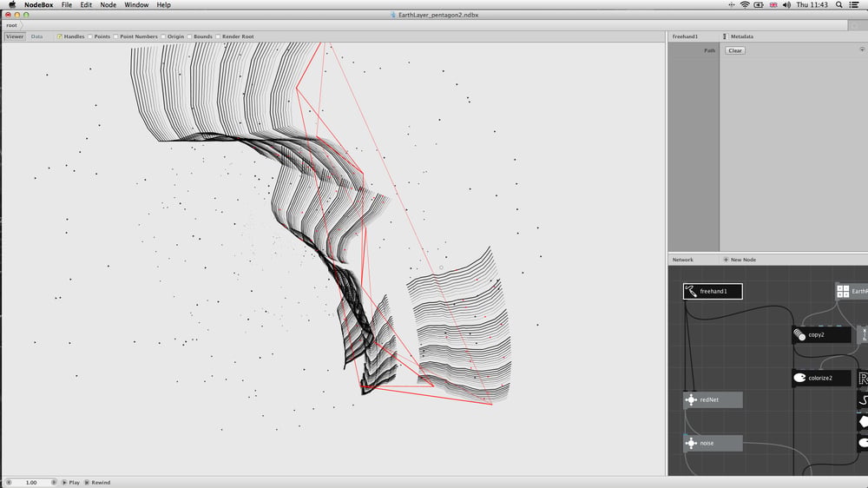
Task: Click the battery status icon
Action: [x=759, y=4]
